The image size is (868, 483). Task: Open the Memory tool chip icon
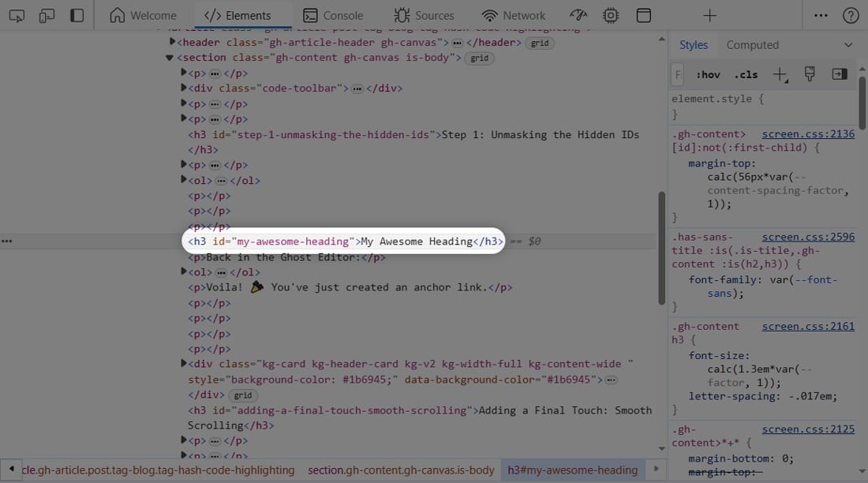(611, 16)
